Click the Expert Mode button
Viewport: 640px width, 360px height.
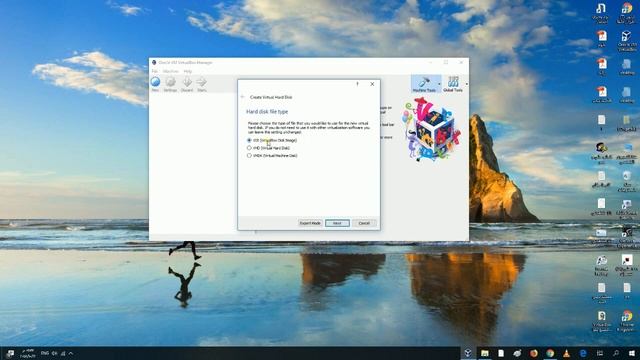tap(310, 223)
